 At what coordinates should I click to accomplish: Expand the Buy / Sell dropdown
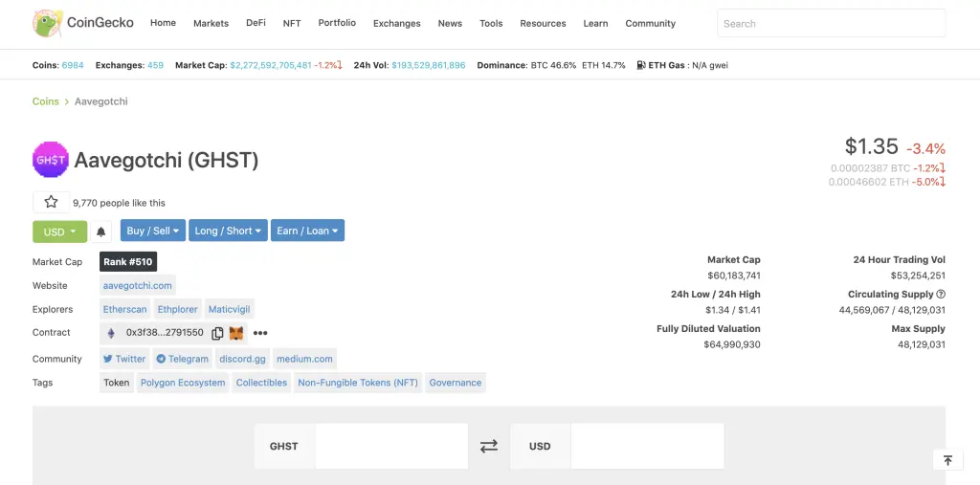[x=153, y=231]
